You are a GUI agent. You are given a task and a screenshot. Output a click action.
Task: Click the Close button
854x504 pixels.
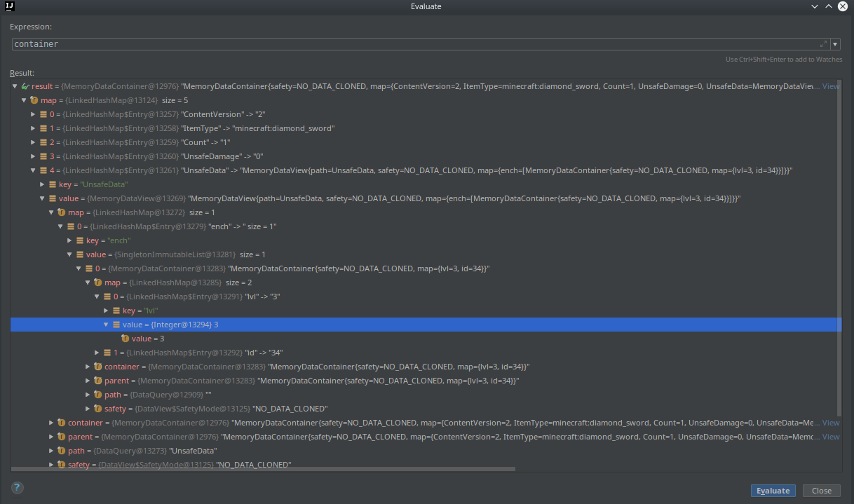click(821, 490)
